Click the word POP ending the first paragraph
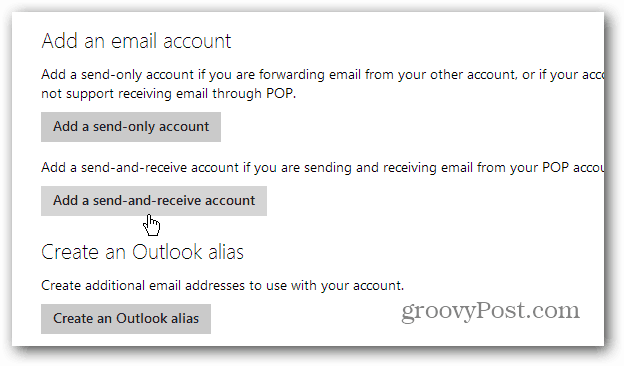The width and height of the screenshot is (624, 366). [x=279, y=93]
